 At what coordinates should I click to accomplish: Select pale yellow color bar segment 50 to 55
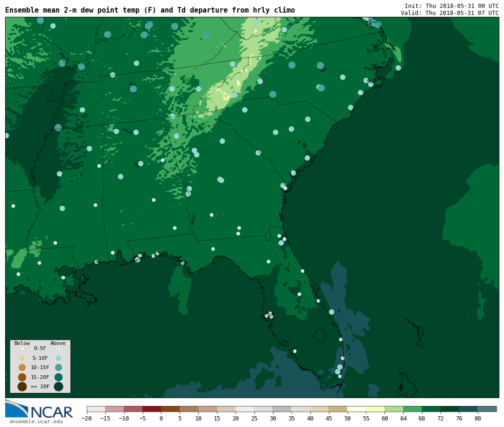(357, 409)
